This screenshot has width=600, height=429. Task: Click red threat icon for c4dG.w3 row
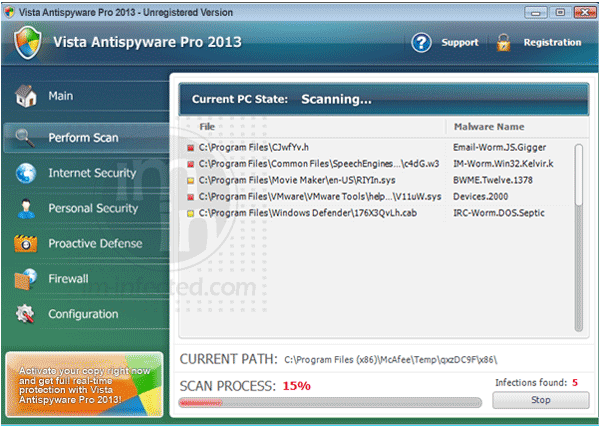[x=190, y=164]
